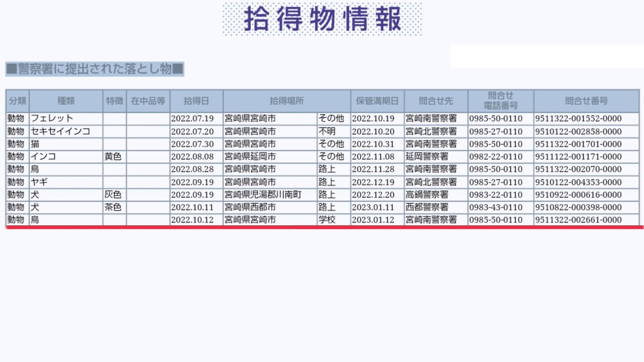Click inquiry number 9511122-001171-0000
Image resolution: width=644 pixels, height=362 pixels.
point(587,157)
